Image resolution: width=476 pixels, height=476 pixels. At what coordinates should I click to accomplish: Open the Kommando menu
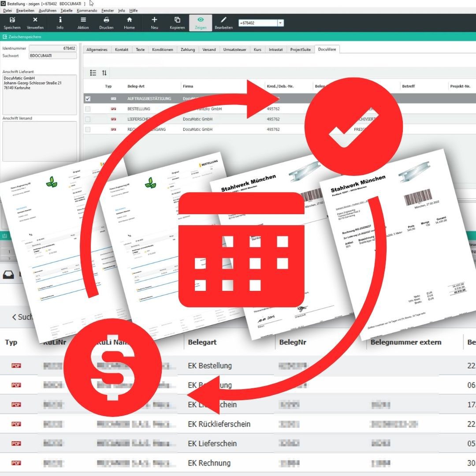(x=87, y=10)
